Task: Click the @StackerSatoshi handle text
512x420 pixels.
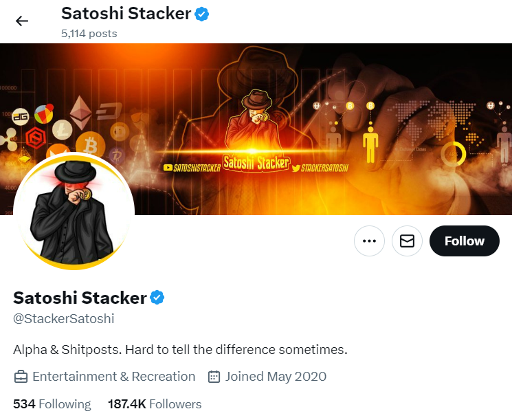Action: coord(64,318)
